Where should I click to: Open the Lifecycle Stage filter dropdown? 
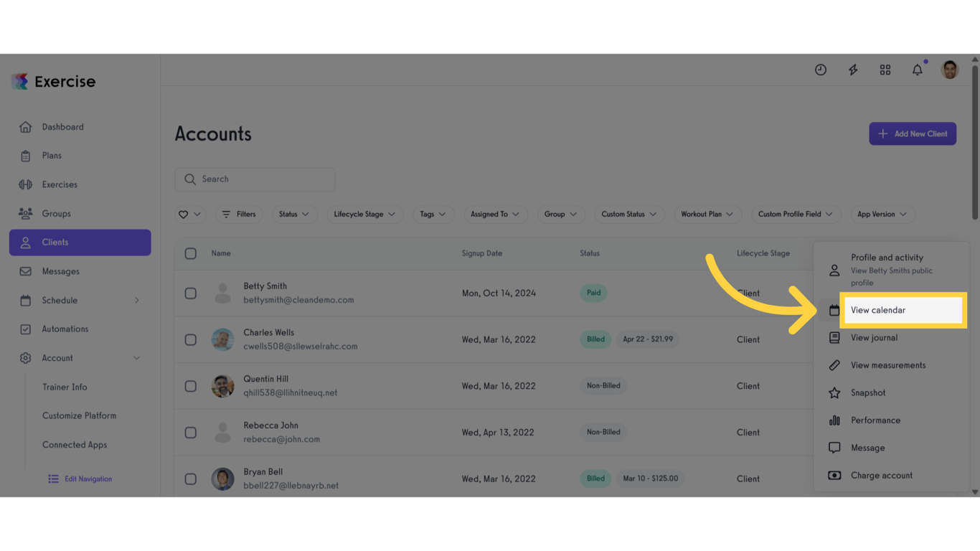tap(364, 214)
